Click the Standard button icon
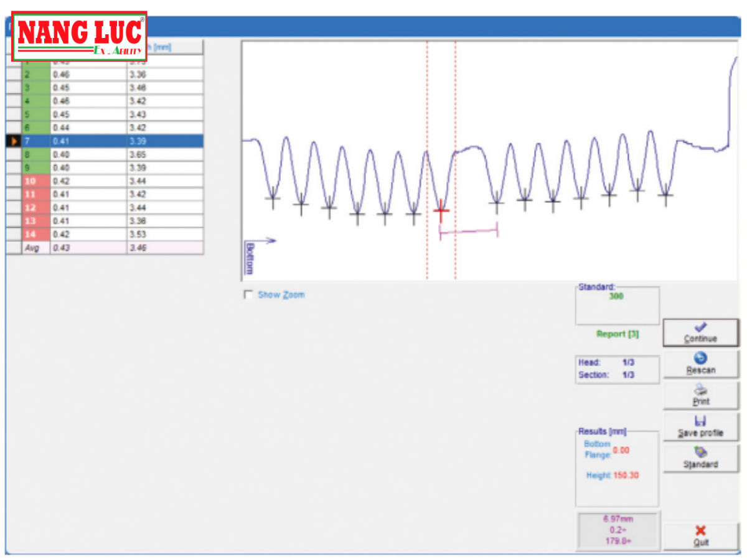Screen dimensions: 747x560 [700, 452]
